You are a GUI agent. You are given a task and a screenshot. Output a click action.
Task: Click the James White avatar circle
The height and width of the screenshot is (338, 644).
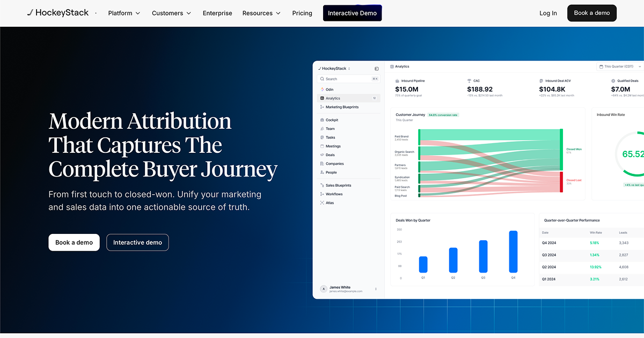(x=324, y=289)
